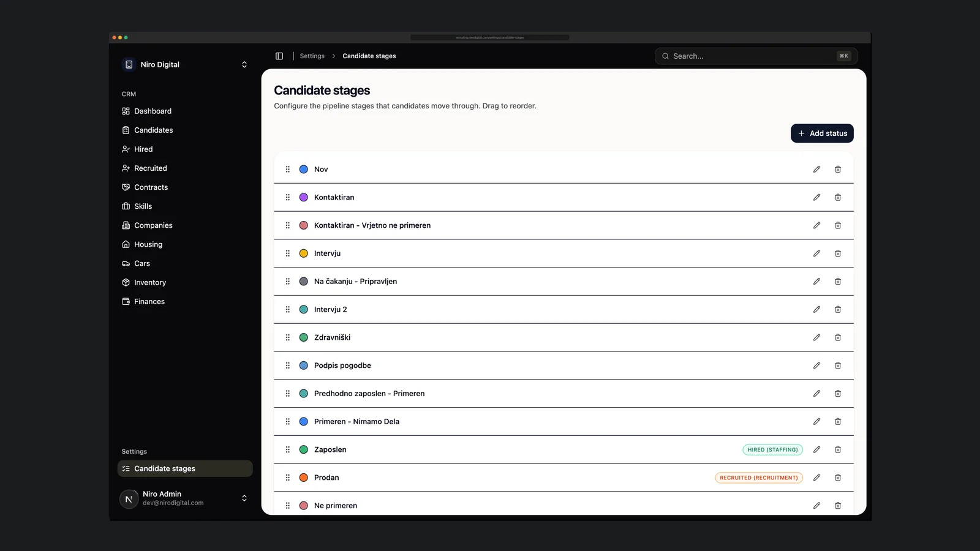Open Skills in the sidebar
The height and width of the screenshot is (551, 980).
(x=185, y=206)
